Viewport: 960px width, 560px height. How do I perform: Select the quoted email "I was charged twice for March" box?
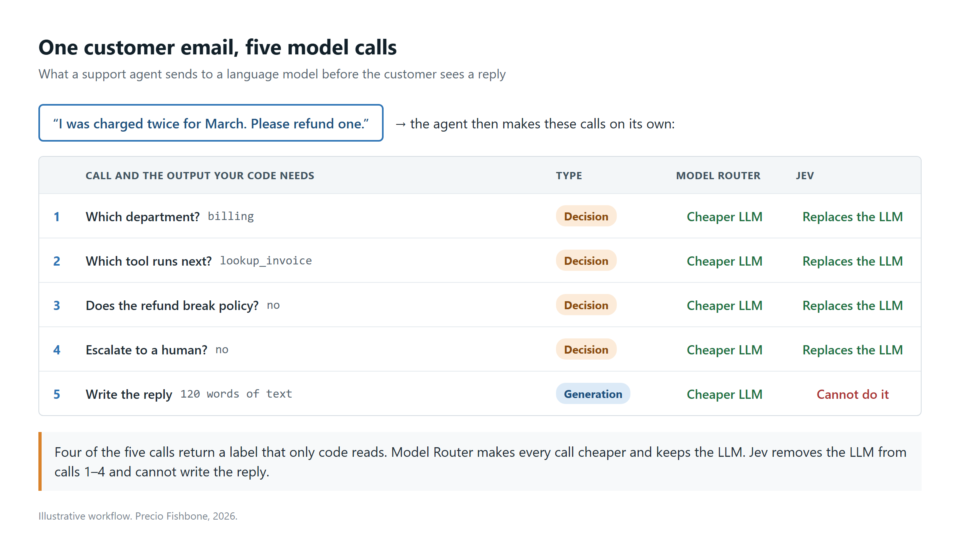coord(211,123)
